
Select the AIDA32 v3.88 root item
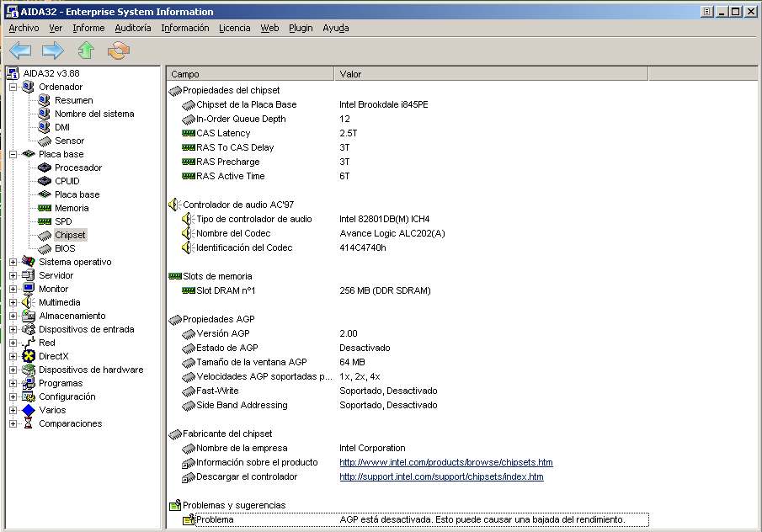(x=51, y=73)
